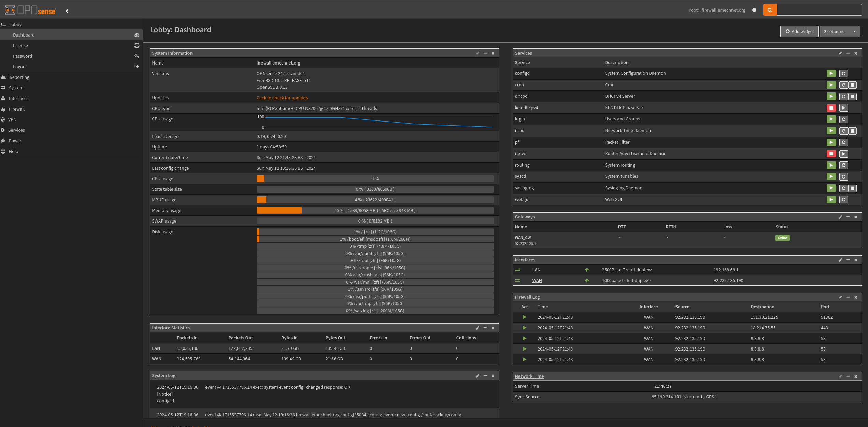
Task: Restart the webgui service
Action: [x=843, y=200]
